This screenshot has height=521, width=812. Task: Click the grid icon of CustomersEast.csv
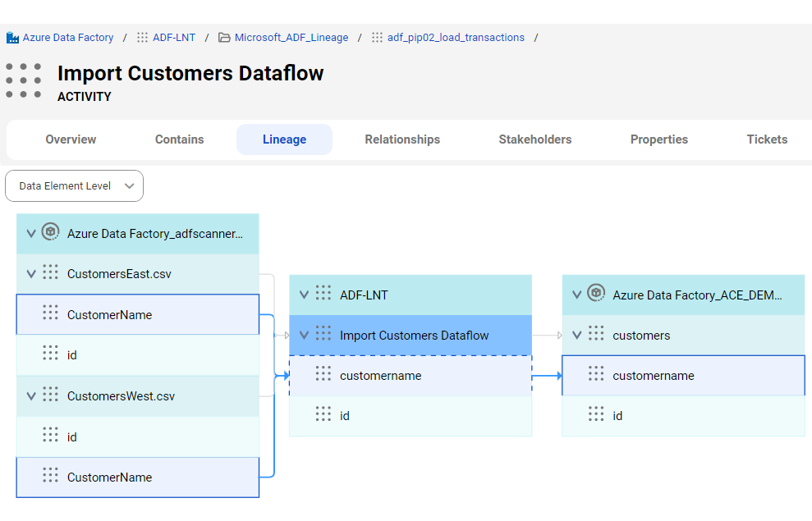[50, 272]
